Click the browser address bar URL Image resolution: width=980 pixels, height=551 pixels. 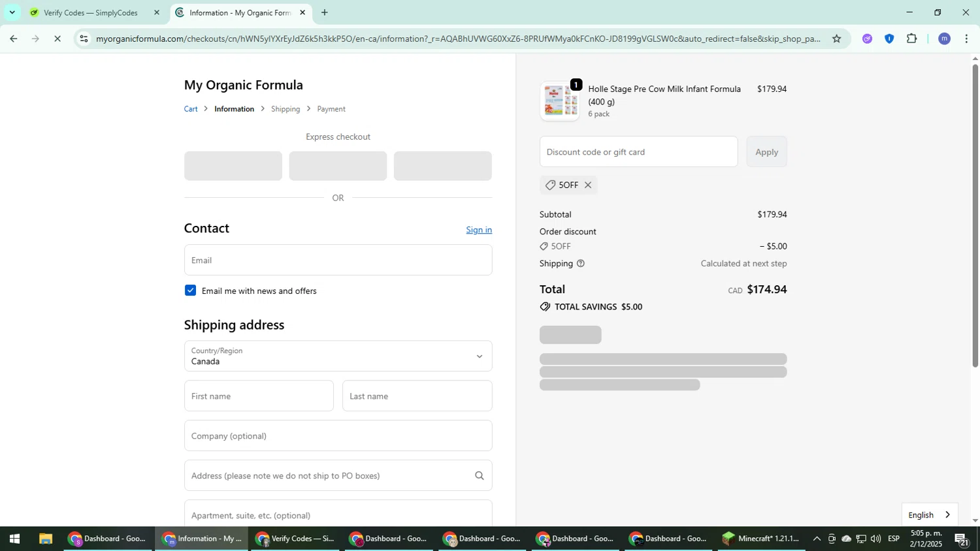pos(457,39)
